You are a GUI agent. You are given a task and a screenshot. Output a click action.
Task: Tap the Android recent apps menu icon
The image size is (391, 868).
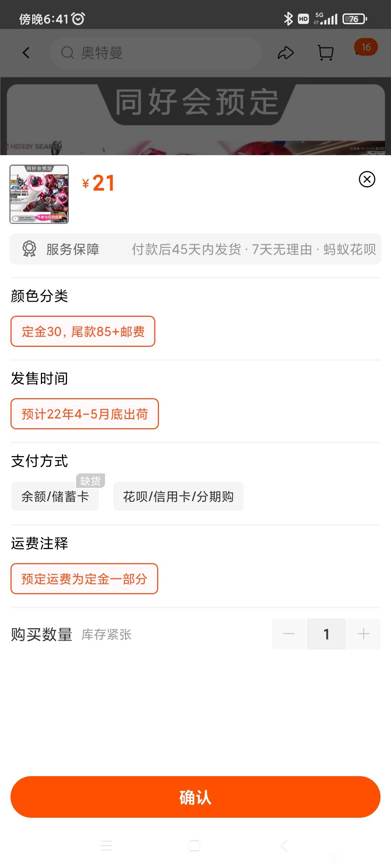point(106,846)
